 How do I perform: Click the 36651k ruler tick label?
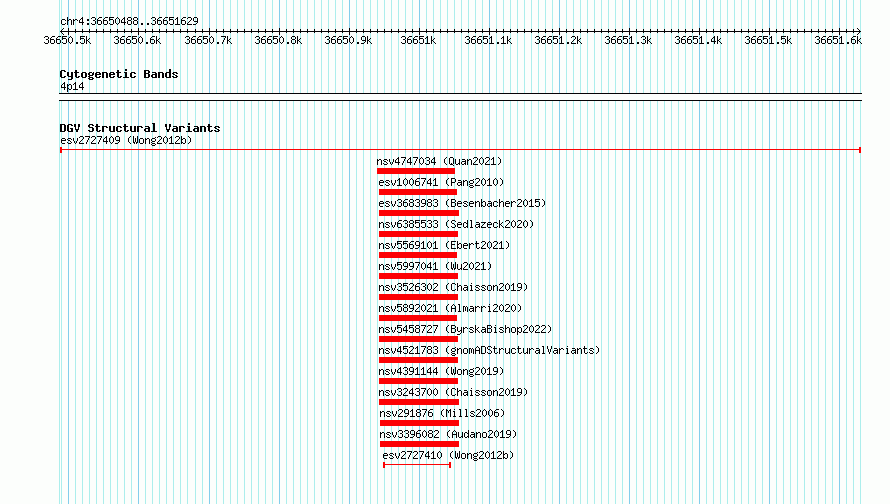(418, 40)
